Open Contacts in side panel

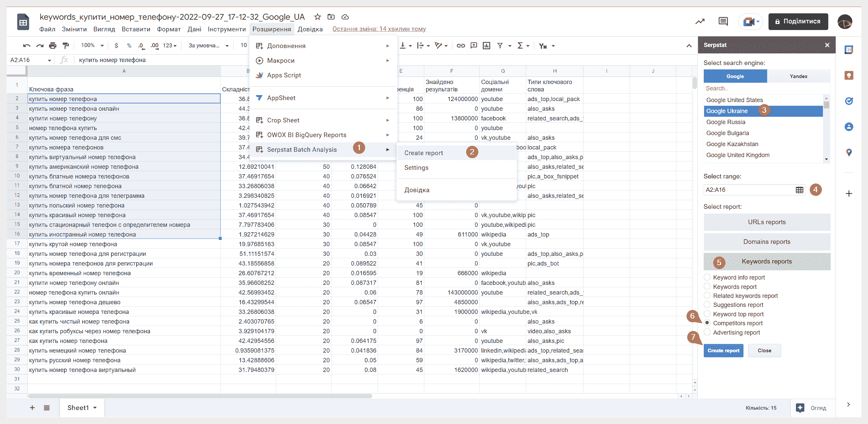(849, 127)
